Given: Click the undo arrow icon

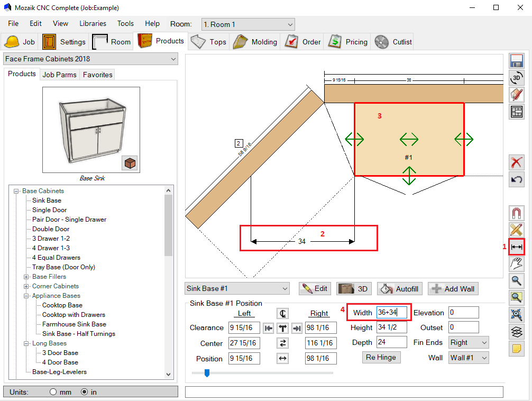Looking at the screenshot, I should pos(517,179).
